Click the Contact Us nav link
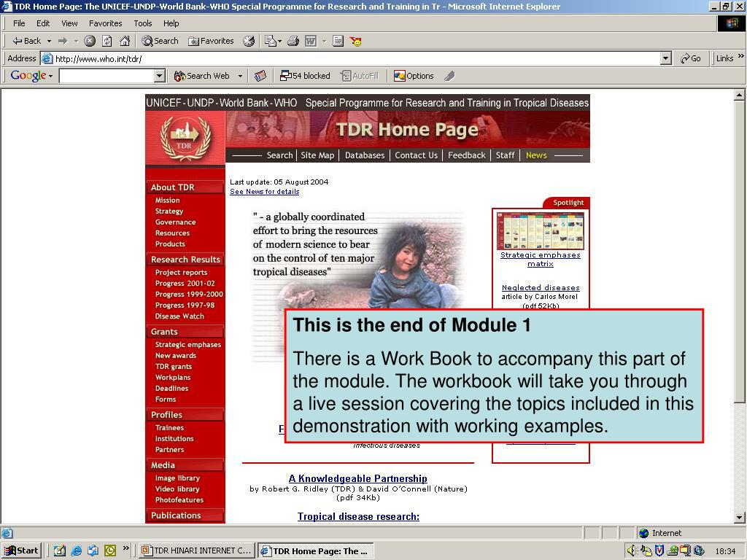This screenshot has height=560, width=747. point(416,155)
